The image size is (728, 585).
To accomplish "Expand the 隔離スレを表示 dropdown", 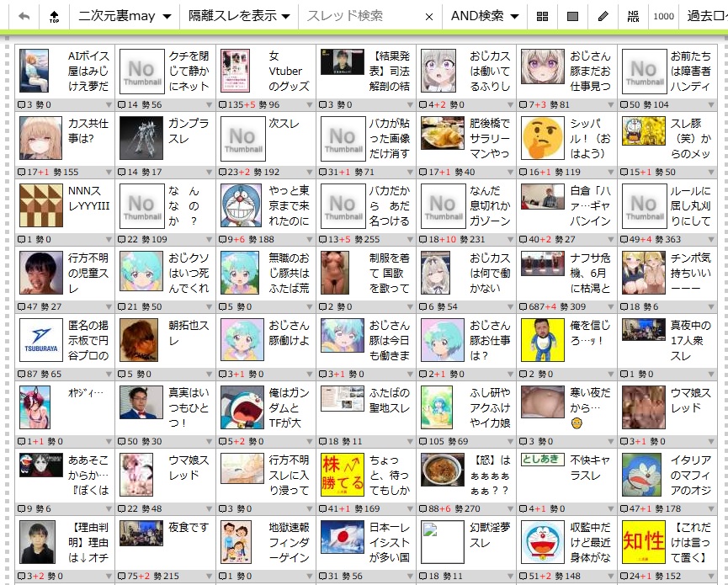I will pyautogui.click(x=239, y=16).
